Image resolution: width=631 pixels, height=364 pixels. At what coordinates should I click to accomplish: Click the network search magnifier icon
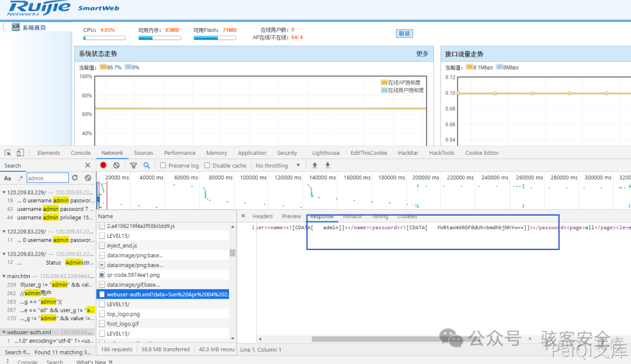point(147,165)
